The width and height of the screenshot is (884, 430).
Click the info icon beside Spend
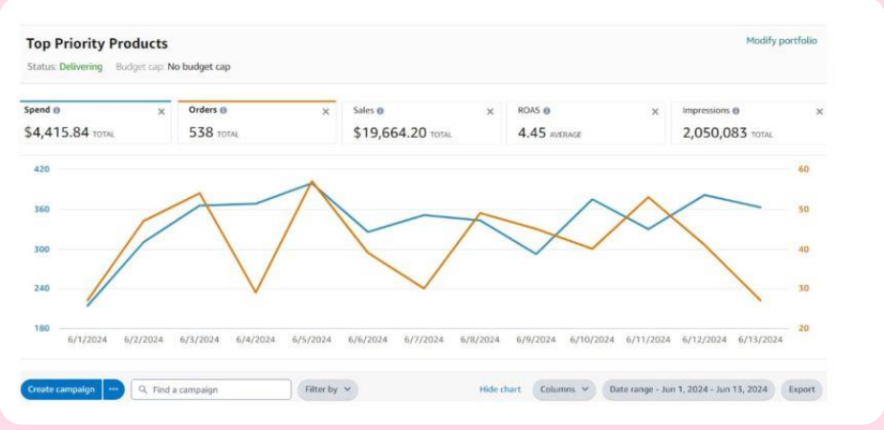pos(56,111)
